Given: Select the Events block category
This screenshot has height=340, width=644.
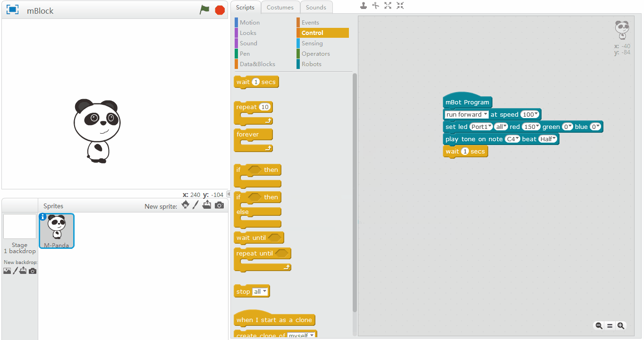Looking at the screenshot, I should (x=310, y=22).
